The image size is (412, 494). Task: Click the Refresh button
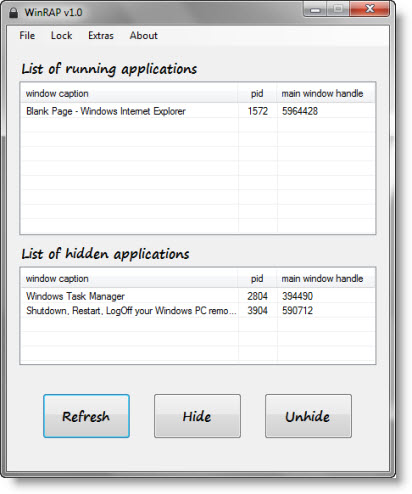(86, 416)
